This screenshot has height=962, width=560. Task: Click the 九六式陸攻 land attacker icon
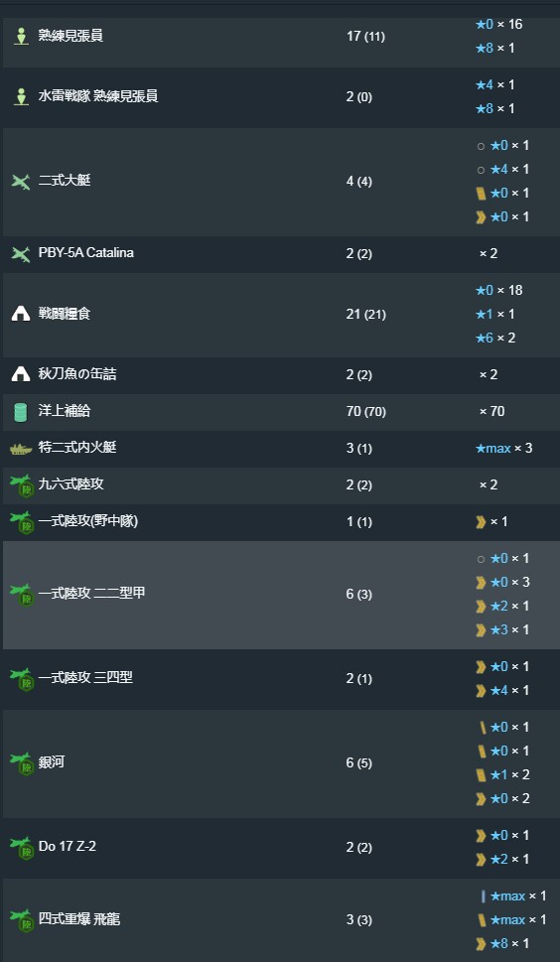22,485
